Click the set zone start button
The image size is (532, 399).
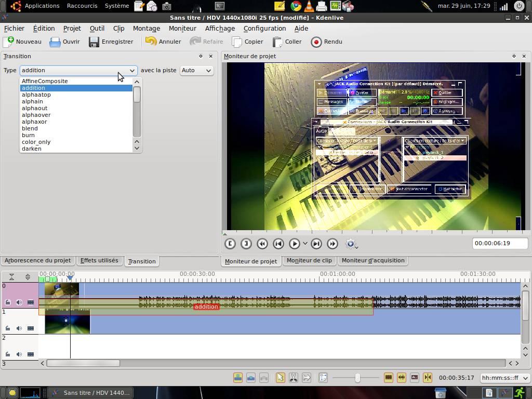click(230, 244)
